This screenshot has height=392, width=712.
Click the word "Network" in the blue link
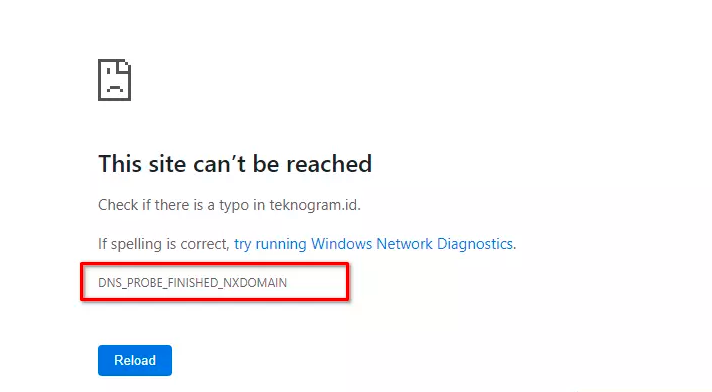pos(404,244)
